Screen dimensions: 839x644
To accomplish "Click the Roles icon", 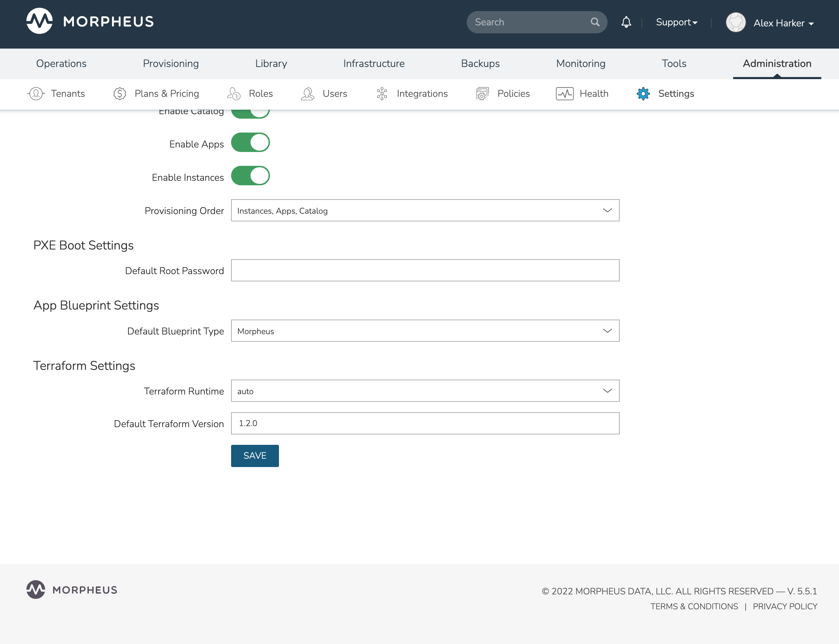I will click(234, 94).
